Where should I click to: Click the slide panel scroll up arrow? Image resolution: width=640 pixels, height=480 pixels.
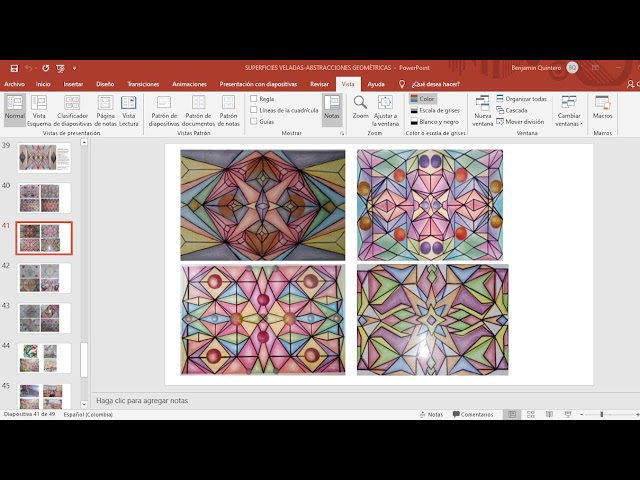tap(84, 142)
